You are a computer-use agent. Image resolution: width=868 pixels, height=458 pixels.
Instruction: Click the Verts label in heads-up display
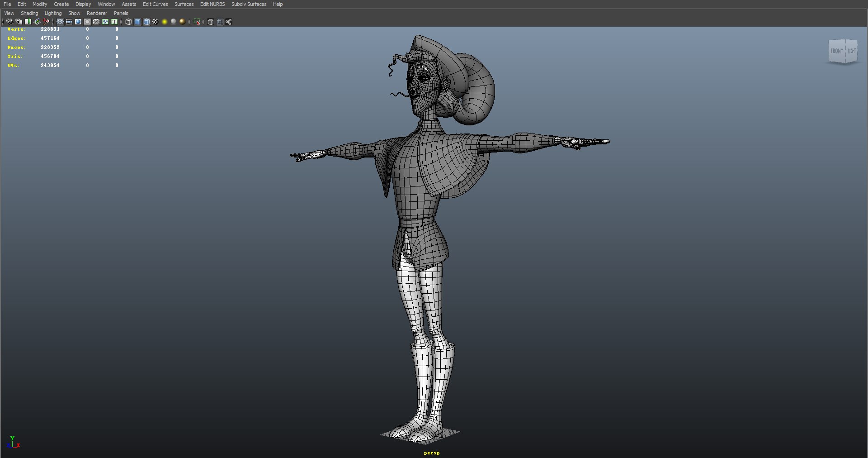point(17,29)
